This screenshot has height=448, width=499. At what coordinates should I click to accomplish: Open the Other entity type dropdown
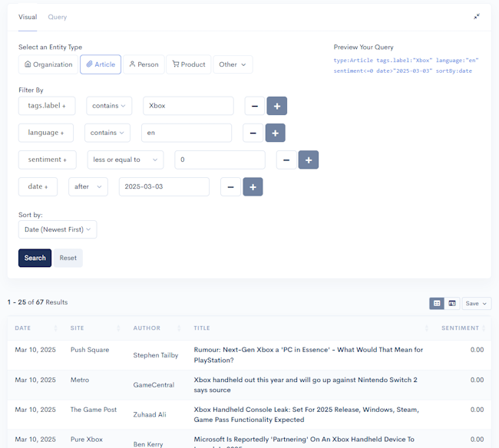(x=233, y=64)
